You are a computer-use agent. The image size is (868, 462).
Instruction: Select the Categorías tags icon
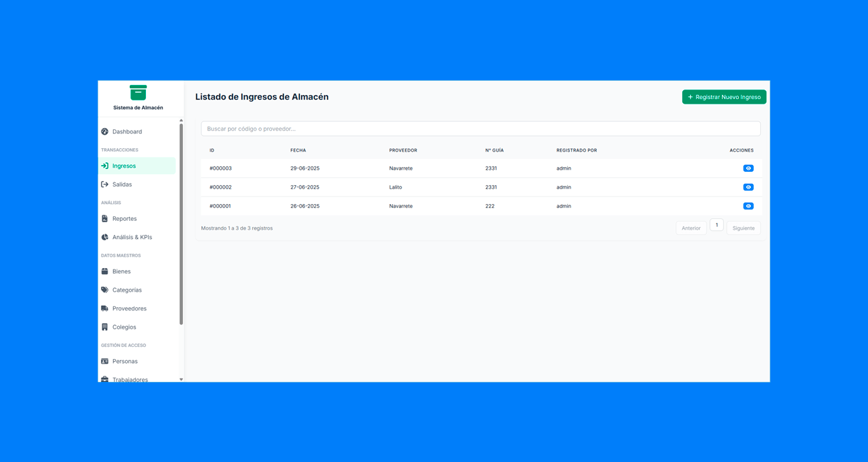[x=105, y=290]
